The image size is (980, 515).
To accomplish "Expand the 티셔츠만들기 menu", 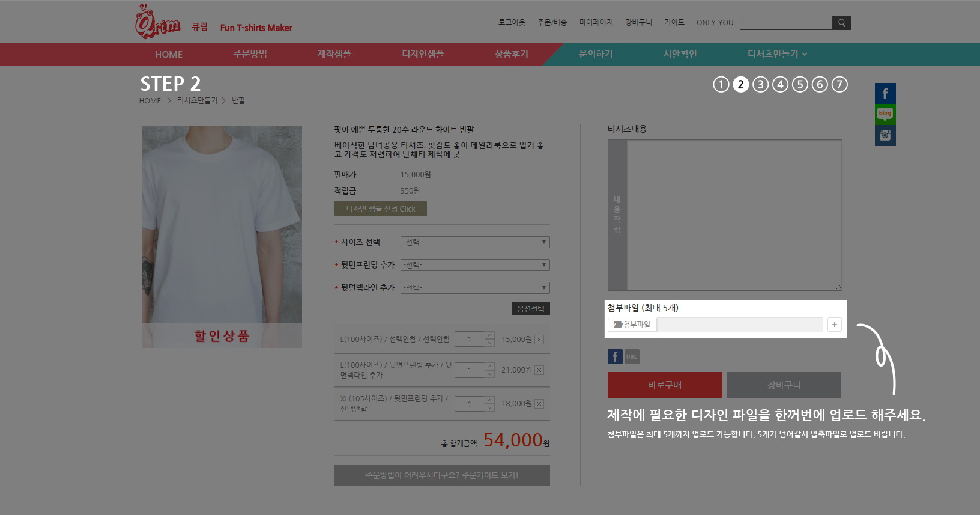I will pos(776,54).
